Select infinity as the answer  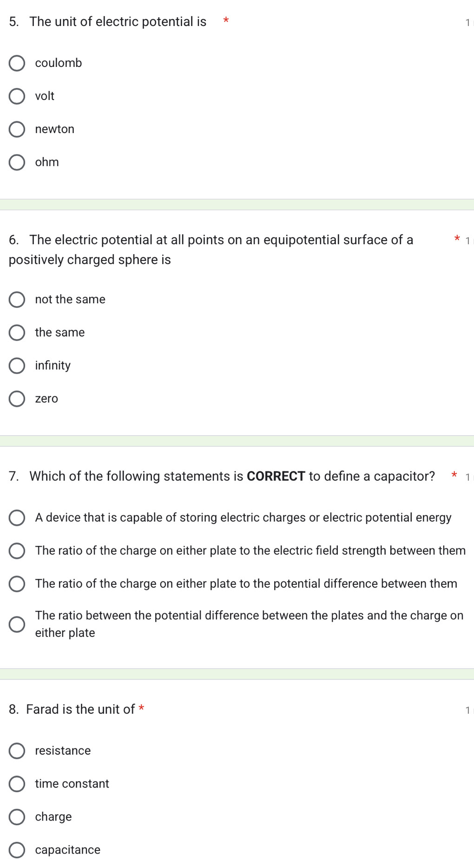[x=17, y=365]
